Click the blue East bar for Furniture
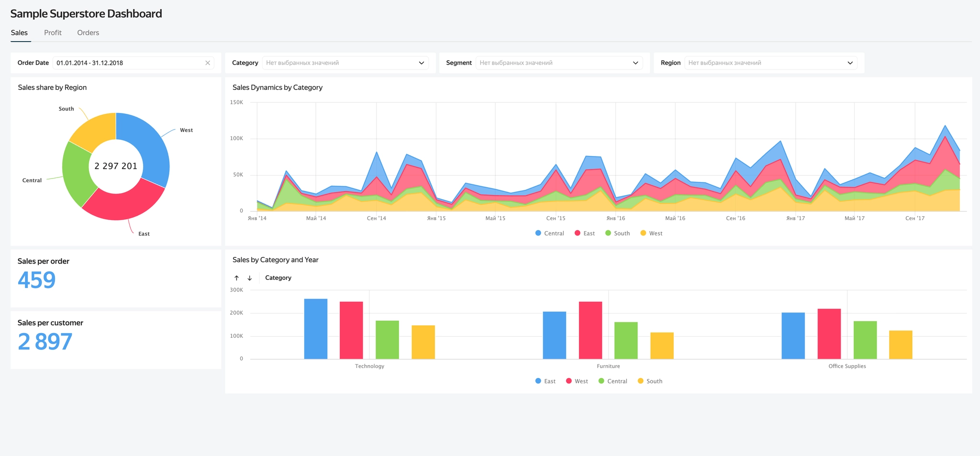The width and height of the screenshot is (980, 456). pos(555,335)
